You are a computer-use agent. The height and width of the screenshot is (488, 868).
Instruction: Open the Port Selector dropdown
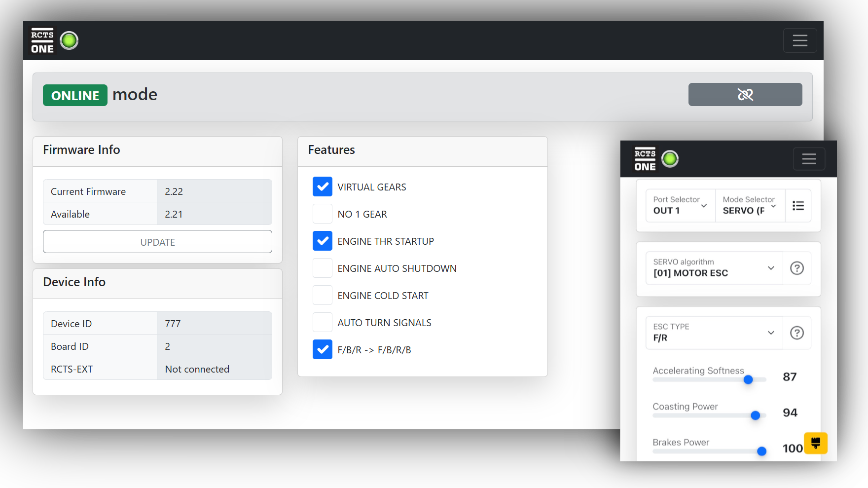click(x=681, y=206)
